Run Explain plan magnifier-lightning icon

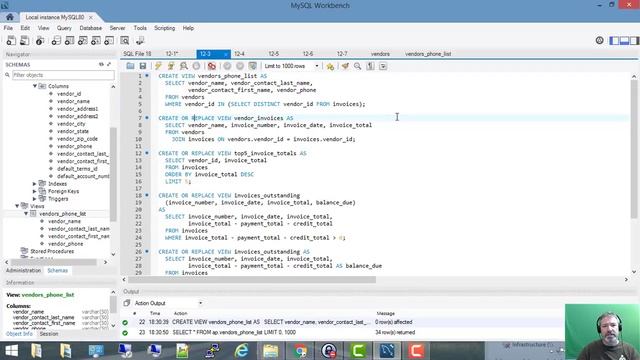(x=184, y=66)
